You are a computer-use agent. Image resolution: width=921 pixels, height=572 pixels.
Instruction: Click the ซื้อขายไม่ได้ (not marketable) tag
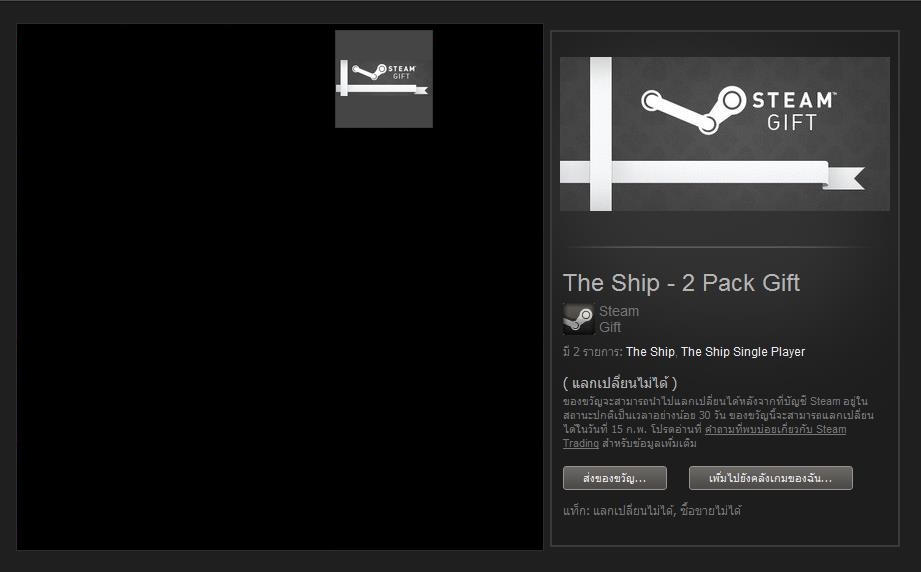tap(710, 511)
